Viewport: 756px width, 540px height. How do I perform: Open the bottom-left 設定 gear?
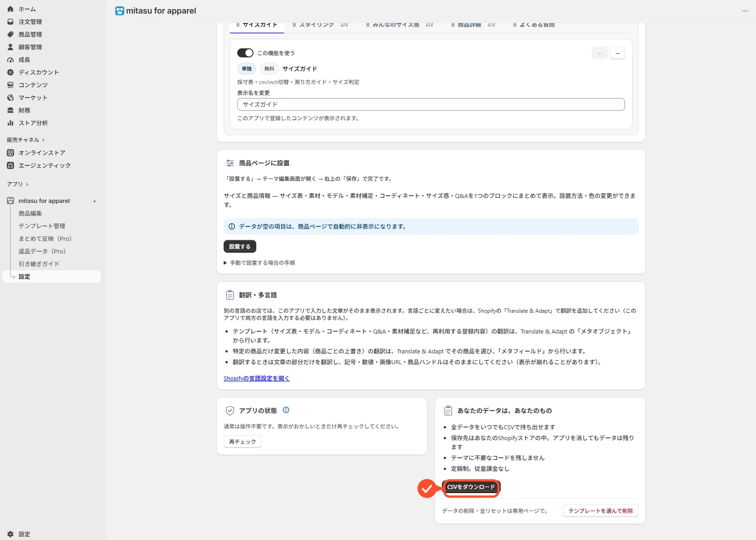coord(10,534)
